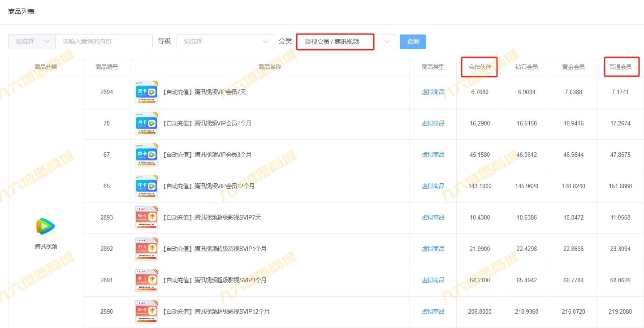Click regular member price 151.6860
Screen dimensions: 644x328
click(x=620, y=186)
